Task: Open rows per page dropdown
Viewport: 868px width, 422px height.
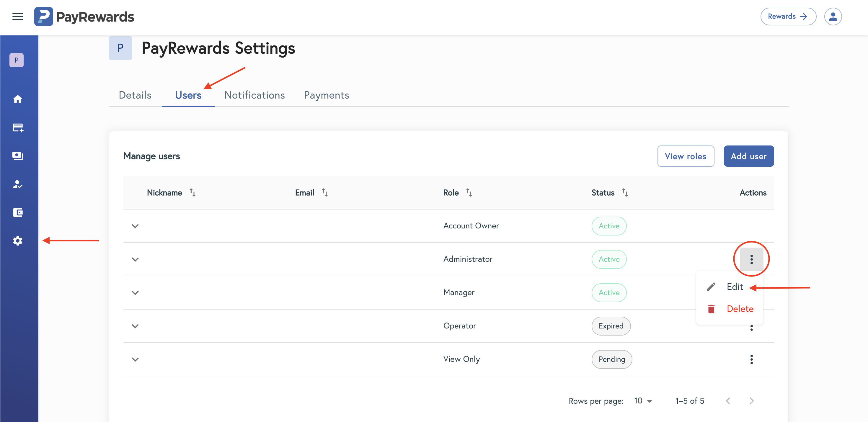Action: pos(643,401)
